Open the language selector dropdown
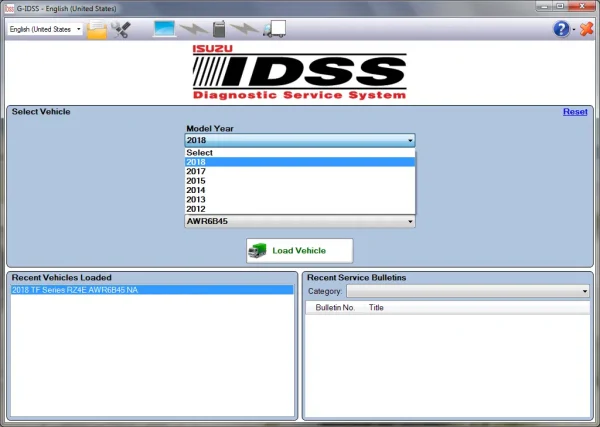600x427 pixels. pos(45,29)
